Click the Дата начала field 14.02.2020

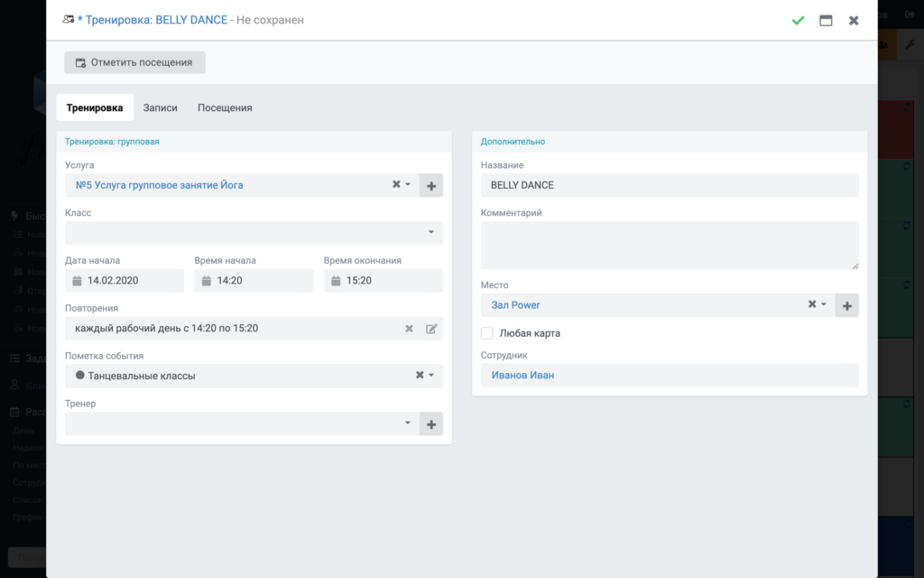point(125,281)
